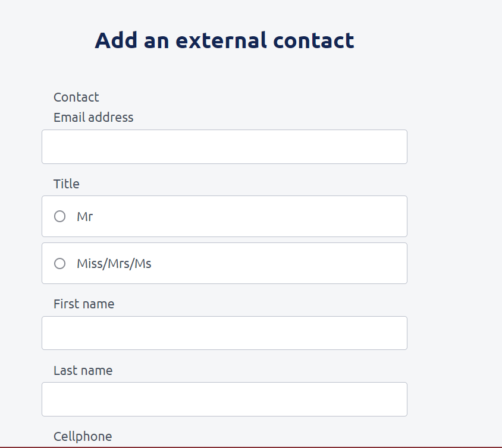The height and width of the screenshot is (448, 502).
Task: Click the "Add an external contact" heading
Action: click(x=224, y=40)
